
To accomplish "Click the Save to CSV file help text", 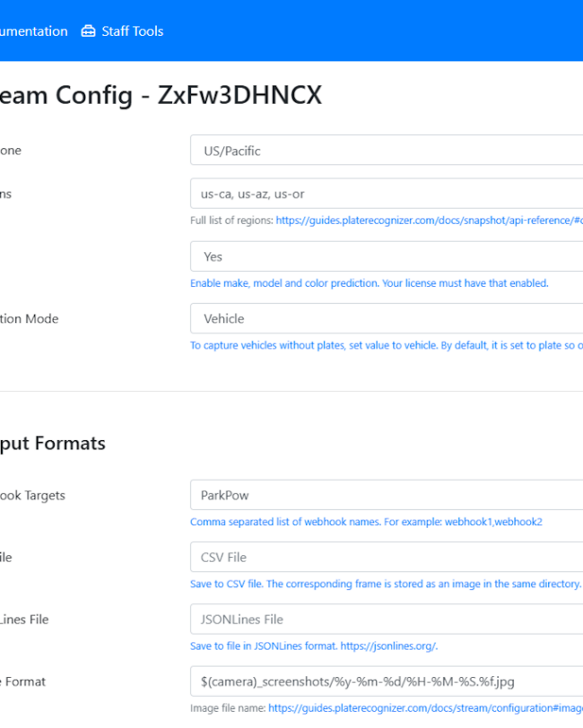I will (x=386, y=584).
